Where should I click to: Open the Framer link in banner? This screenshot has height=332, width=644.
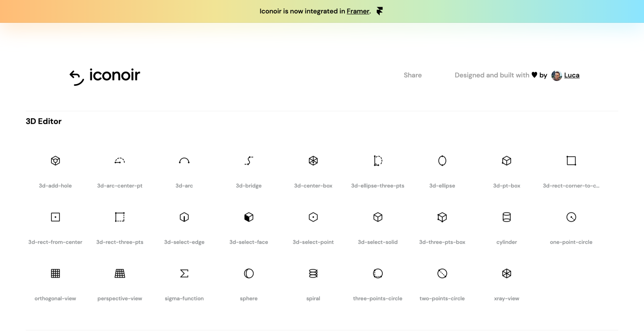pyautogui.click(x=358, y=11)
